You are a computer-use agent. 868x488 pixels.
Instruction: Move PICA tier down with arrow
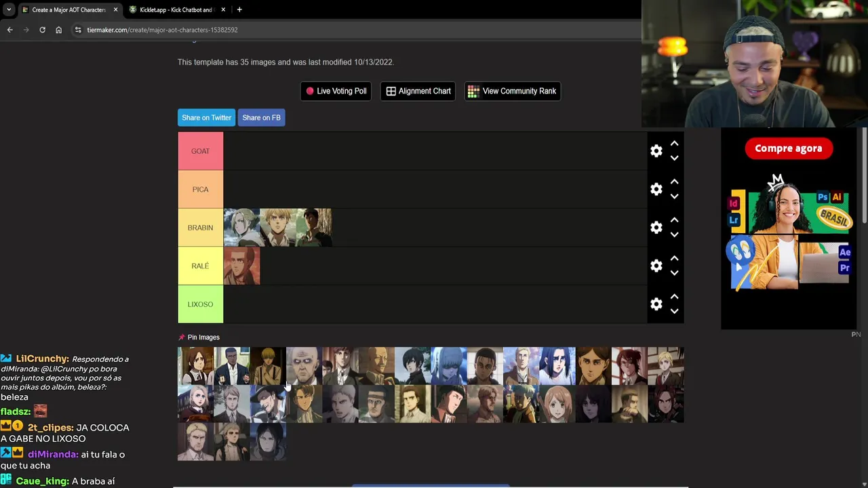[x=674, y=197]
